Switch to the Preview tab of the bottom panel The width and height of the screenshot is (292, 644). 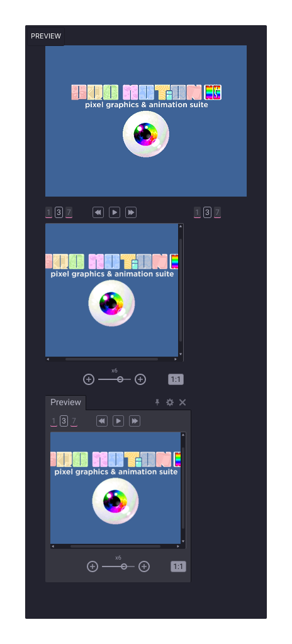pyautogui.click(x=65, y=403)
